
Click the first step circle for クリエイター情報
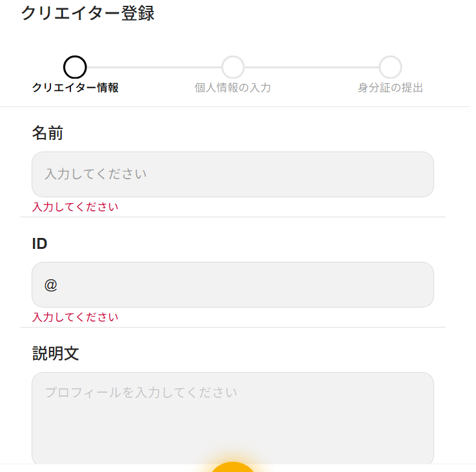75,67
